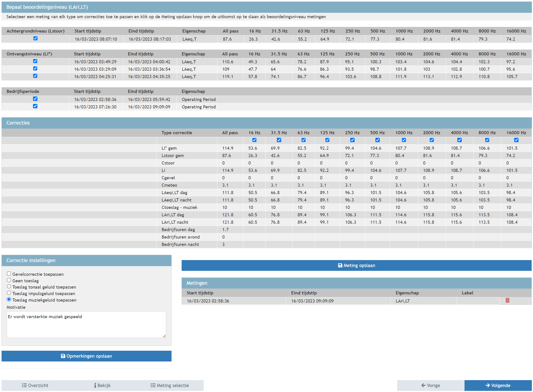Choose Toeslag tonaal geluid toepassen
533x392 pixels.
point(9,286)
